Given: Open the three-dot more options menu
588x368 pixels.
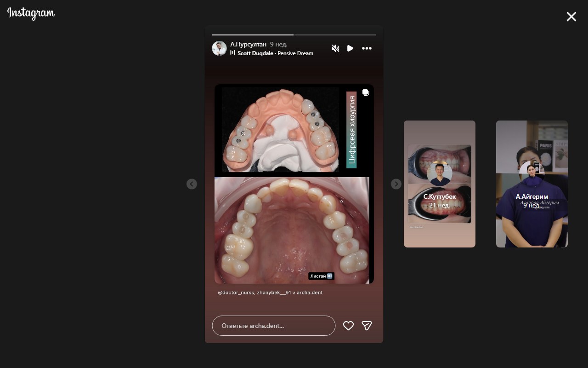Looking at the screenshot, I should pos(367,48).
